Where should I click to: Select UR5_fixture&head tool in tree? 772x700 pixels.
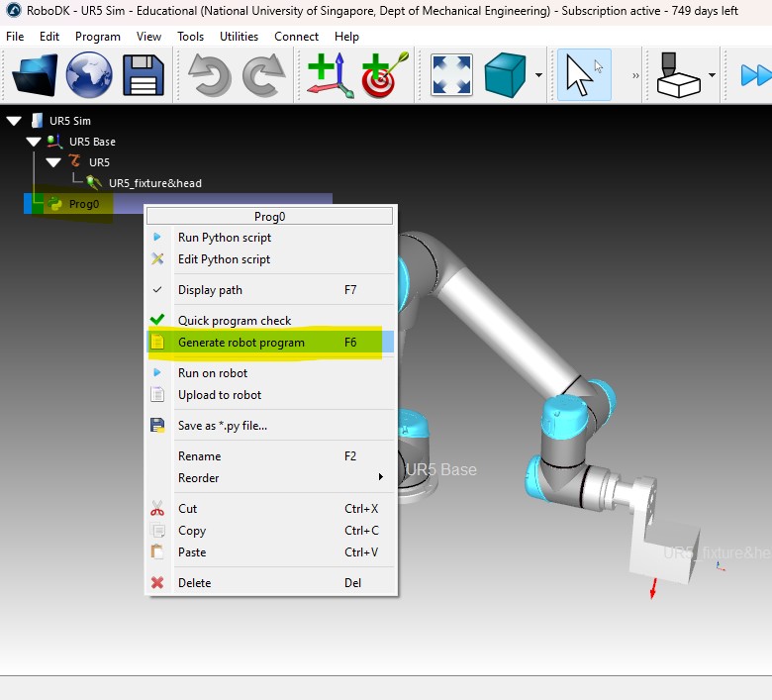[x=154, y=183]
